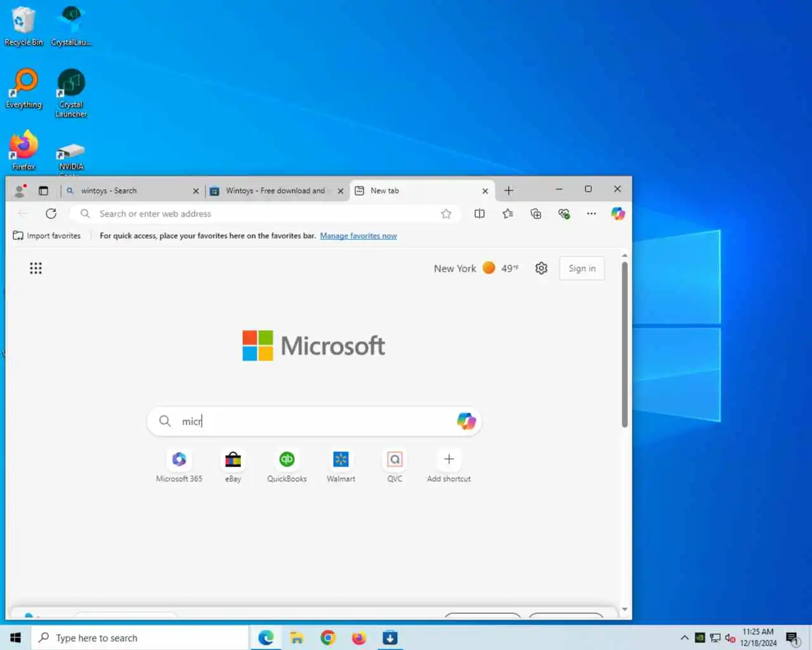The width and height of the screenshot is (812, 650).
Task: Open Firefox from the taskbar
Action: click(359, 638)
